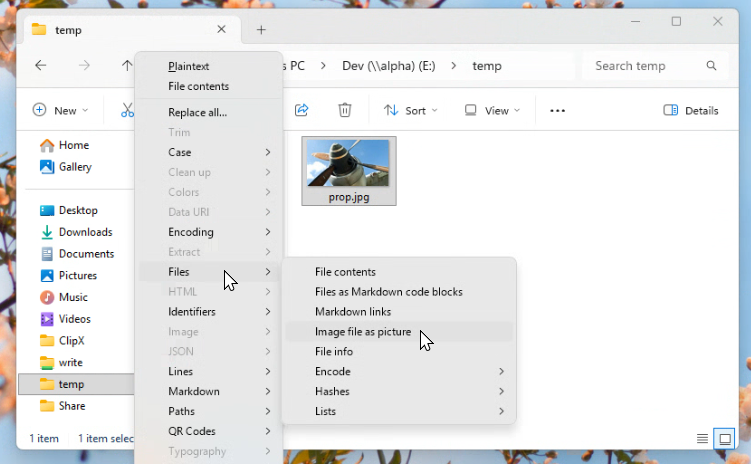This screenshot has height=464, width=751.
Task: Select Markdown links option
Action: 399,312
